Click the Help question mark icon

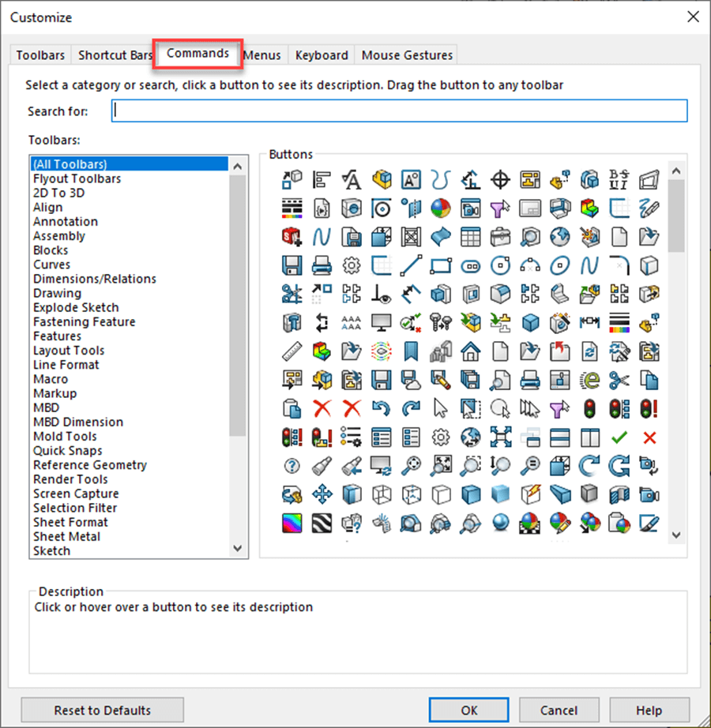[x=291, y=464]
